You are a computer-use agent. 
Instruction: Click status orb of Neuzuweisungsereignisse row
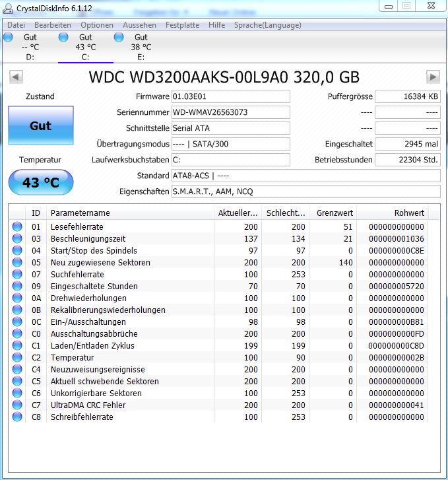17,369
